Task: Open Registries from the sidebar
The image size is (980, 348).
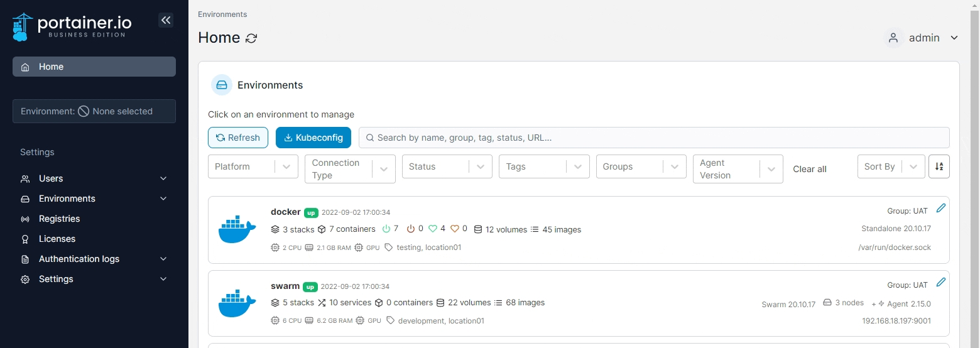Action: [59, 219]
